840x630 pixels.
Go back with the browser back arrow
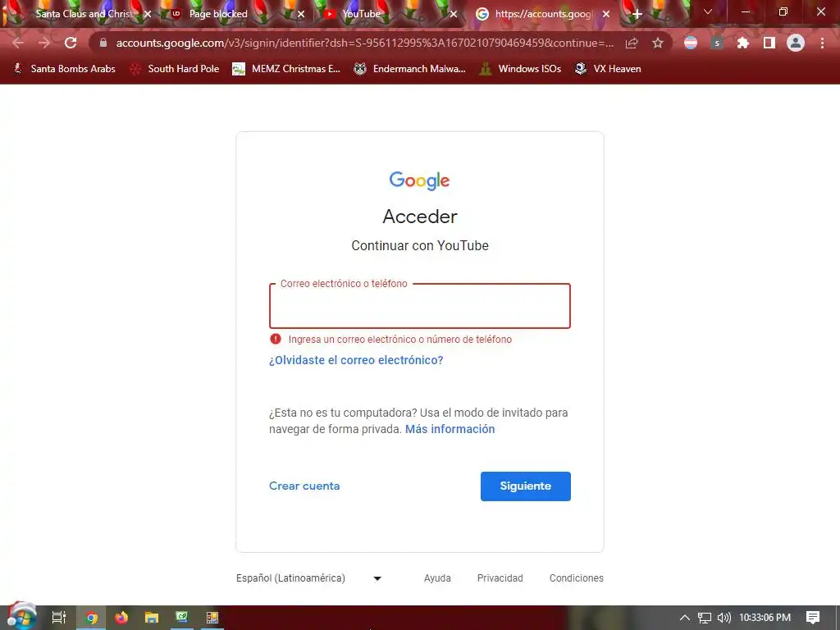(18, 43)
